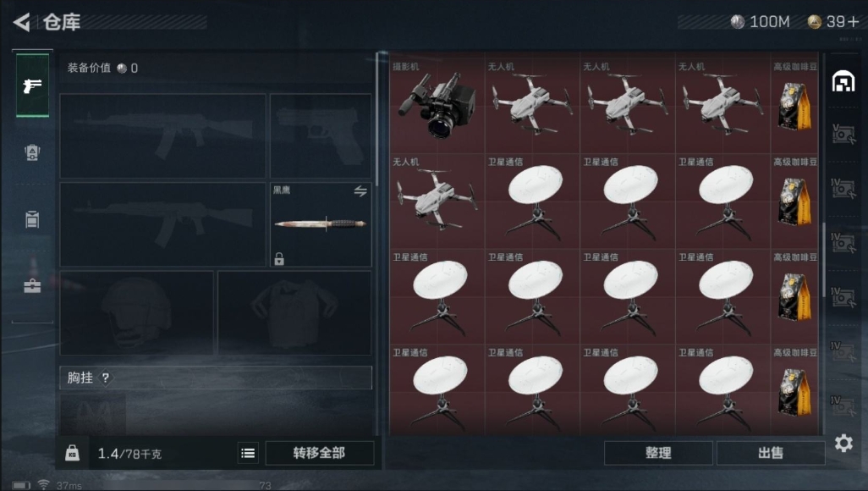
Task: Select the empty helmet equipment slot
Action: [137, 313]
